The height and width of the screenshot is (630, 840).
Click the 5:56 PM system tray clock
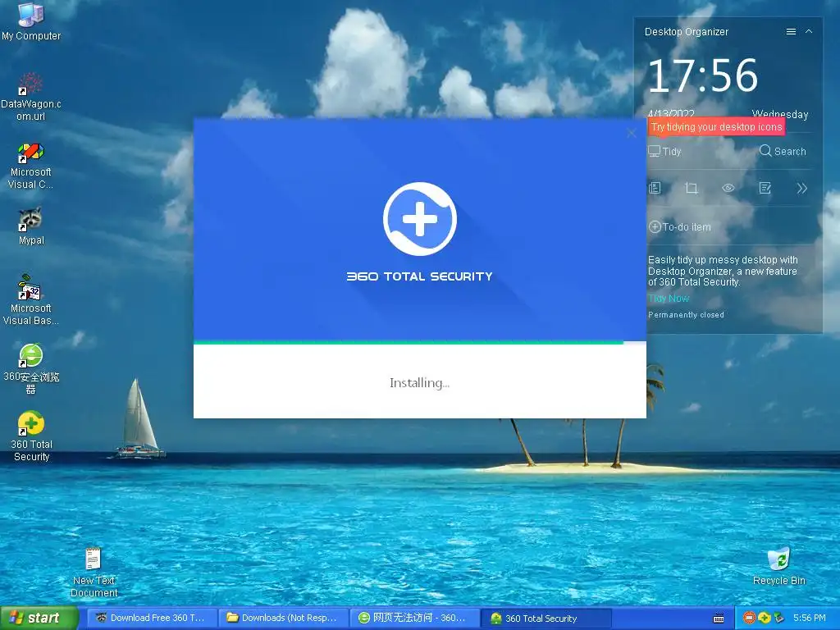[809, 619]
